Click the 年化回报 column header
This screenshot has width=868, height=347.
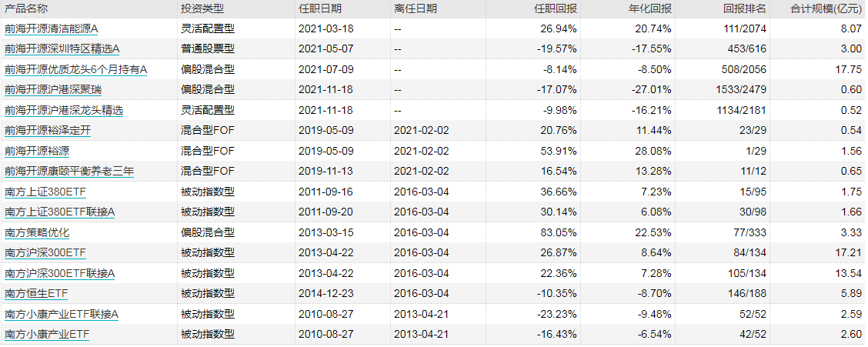tap(651, 8)
